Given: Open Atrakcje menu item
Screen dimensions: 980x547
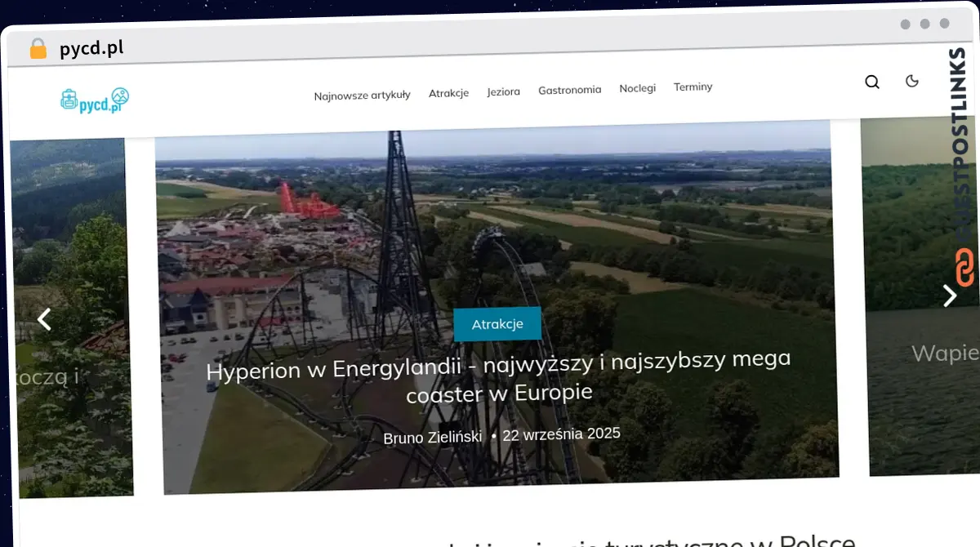Looking at the screenshot, I should [448, 93].
